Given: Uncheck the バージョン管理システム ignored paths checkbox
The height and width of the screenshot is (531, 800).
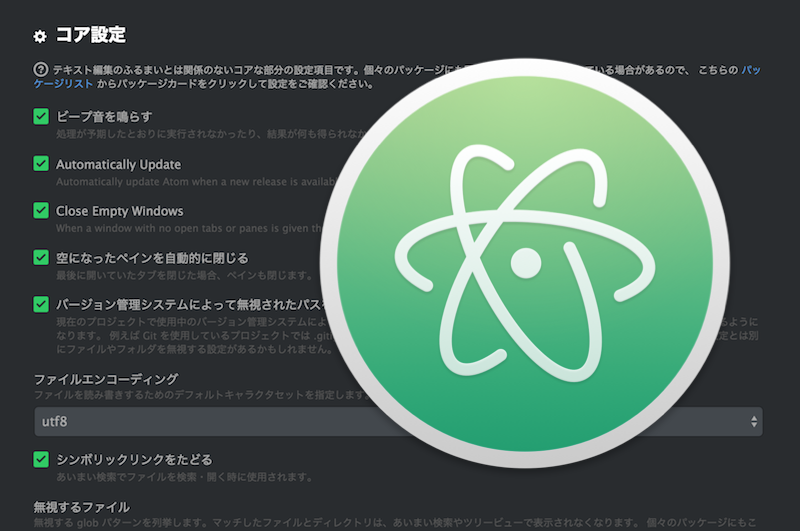Looking at the screenshot, I should (x=41, y=304).
